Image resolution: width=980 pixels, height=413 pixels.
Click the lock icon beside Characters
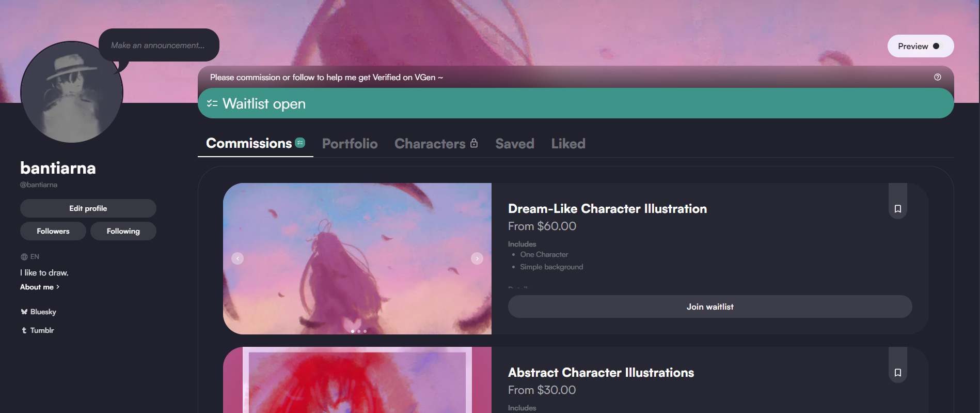click(474, 143)
